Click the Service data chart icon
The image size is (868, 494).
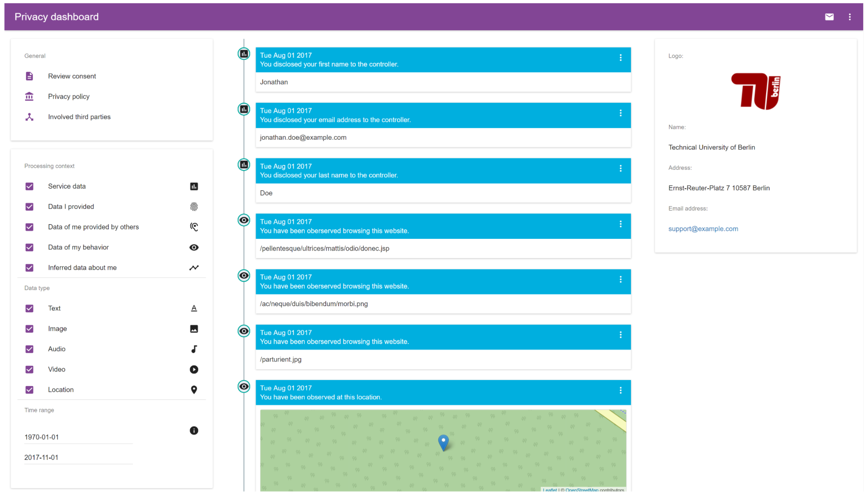click(x=194, y=186)
